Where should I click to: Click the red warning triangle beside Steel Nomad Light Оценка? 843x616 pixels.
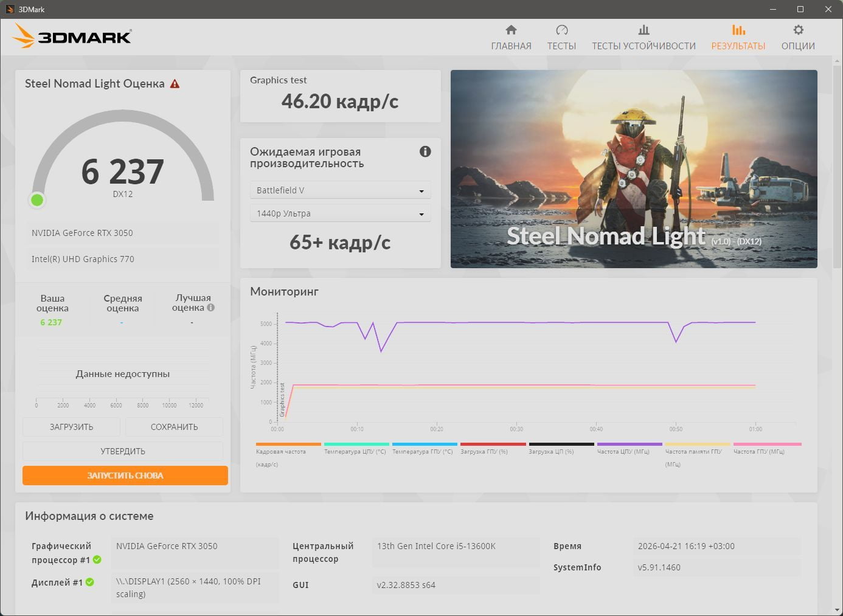(x=175, y=84)
